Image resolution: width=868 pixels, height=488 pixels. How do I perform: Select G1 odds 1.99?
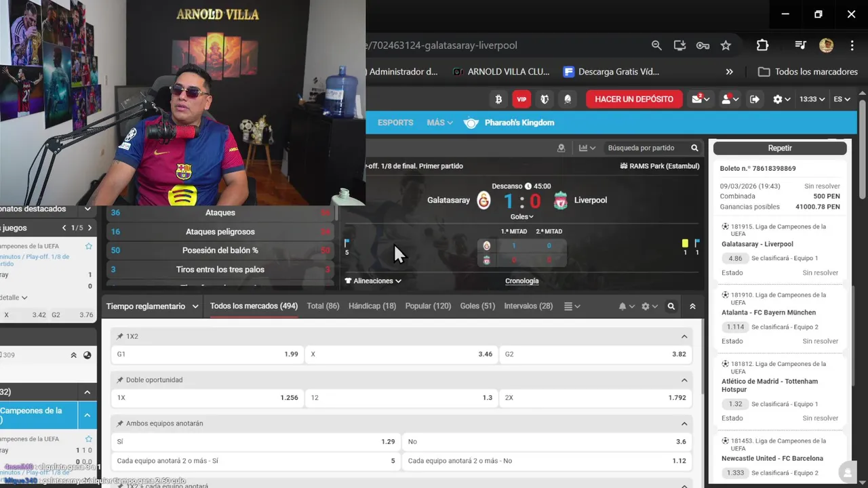pos(208,354)
